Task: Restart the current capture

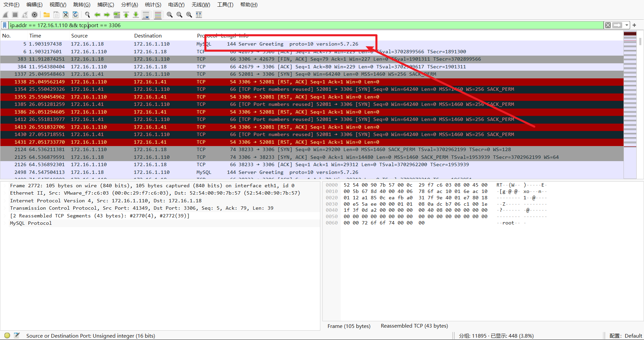Action: [25, 15]
